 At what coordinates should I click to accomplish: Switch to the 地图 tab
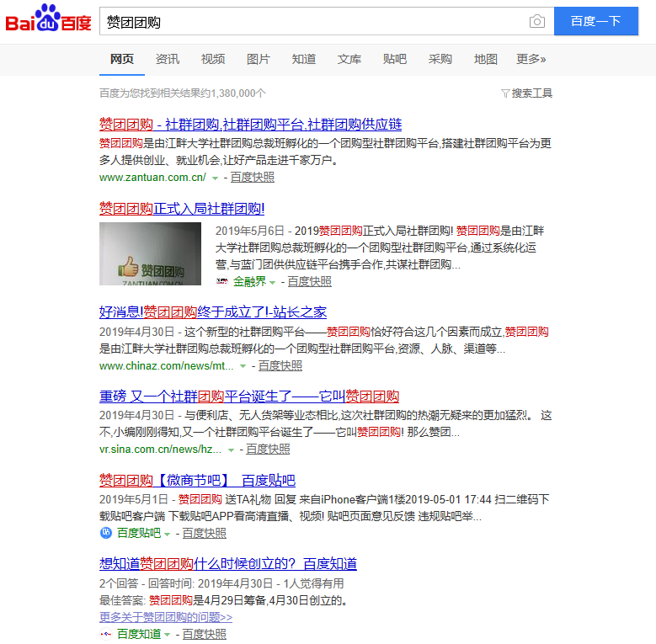click(486, 60)
